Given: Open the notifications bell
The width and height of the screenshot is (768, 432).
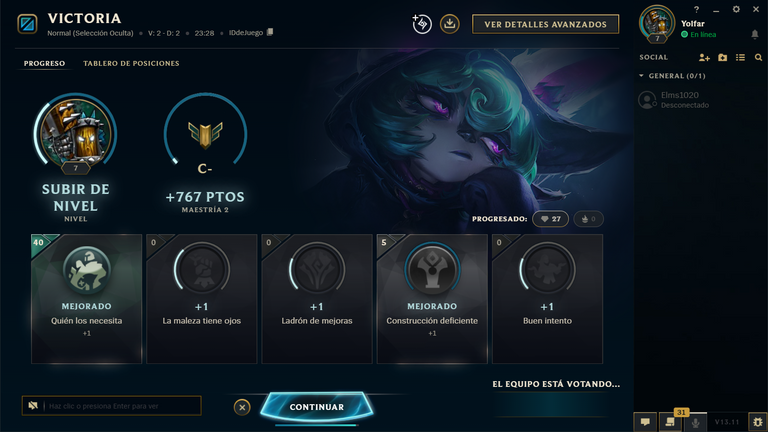Looking at the screenshot, I should coord(755,34).
